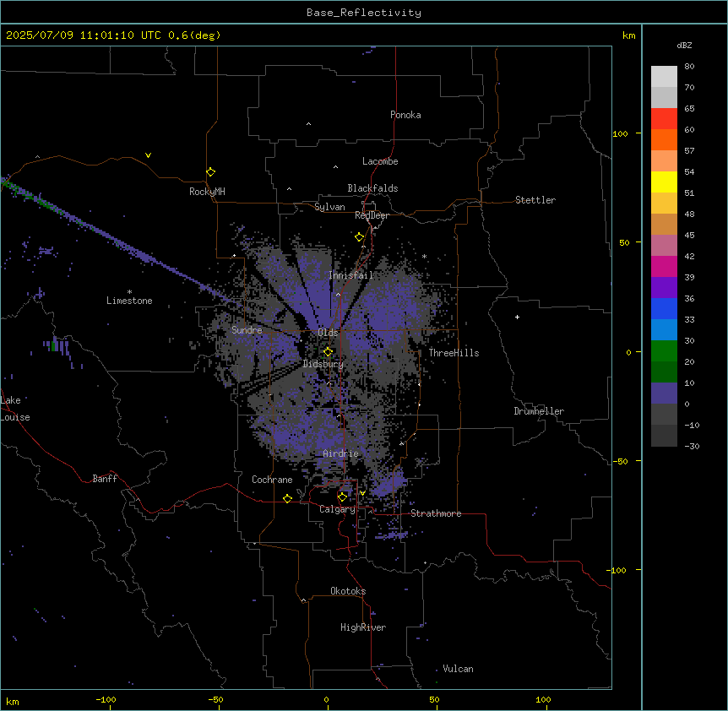Click the Innisfail city label
The height and width of the screenshot is (711, 728).
350,275
